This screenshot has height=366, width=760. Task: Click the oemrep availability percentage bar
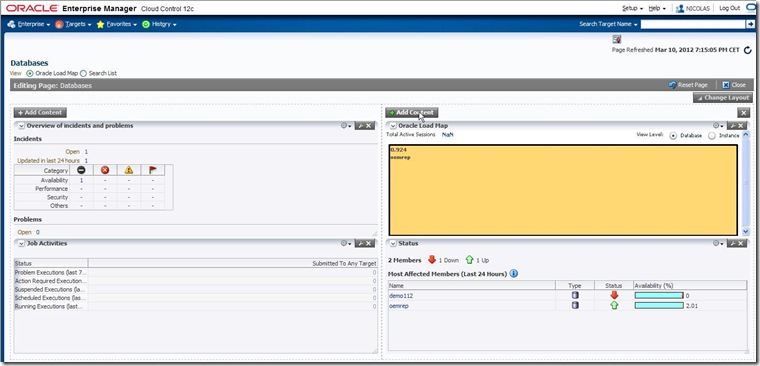coord(659,305)
